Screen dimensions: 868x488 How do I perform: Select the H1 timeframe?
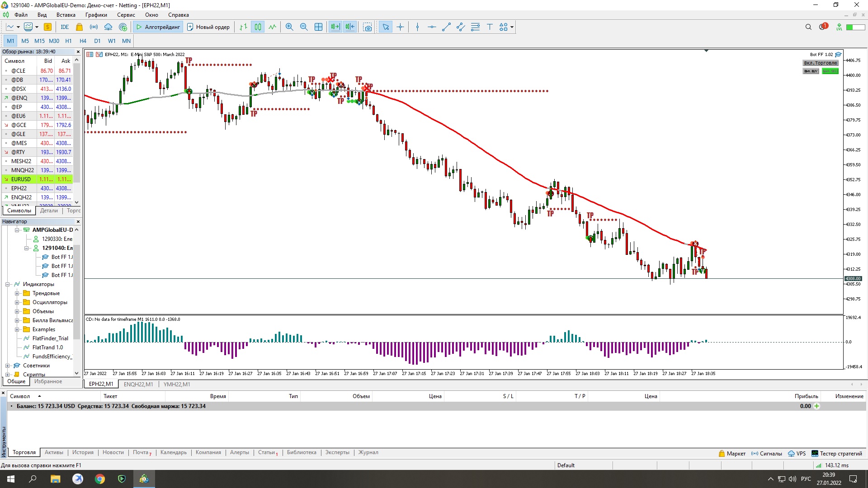(x=68, y=41)
